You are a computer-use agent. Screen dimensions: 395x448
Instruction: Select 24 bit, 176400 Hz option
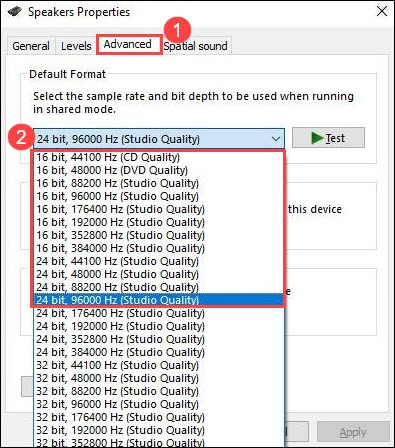click(x=159, y=313)
